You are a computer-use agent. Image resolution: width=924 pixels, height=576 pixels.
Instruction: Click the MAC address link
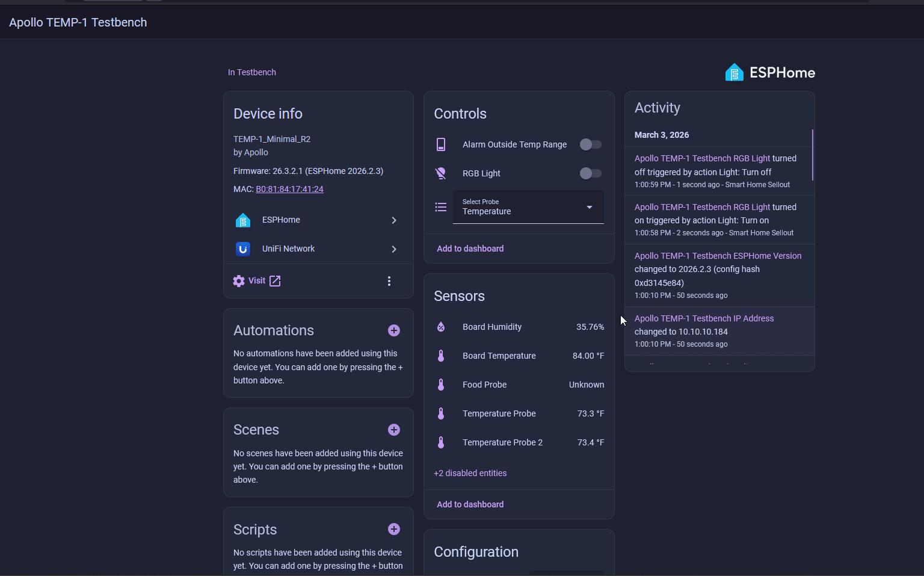coord(289,189)
